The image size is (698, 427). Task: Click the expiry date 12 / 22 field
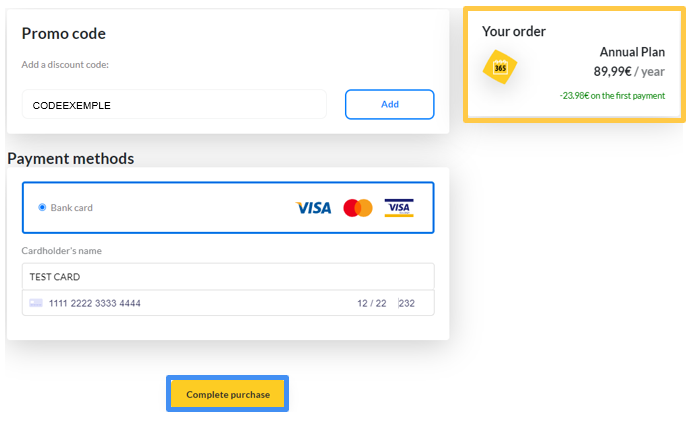click(372, 303)
